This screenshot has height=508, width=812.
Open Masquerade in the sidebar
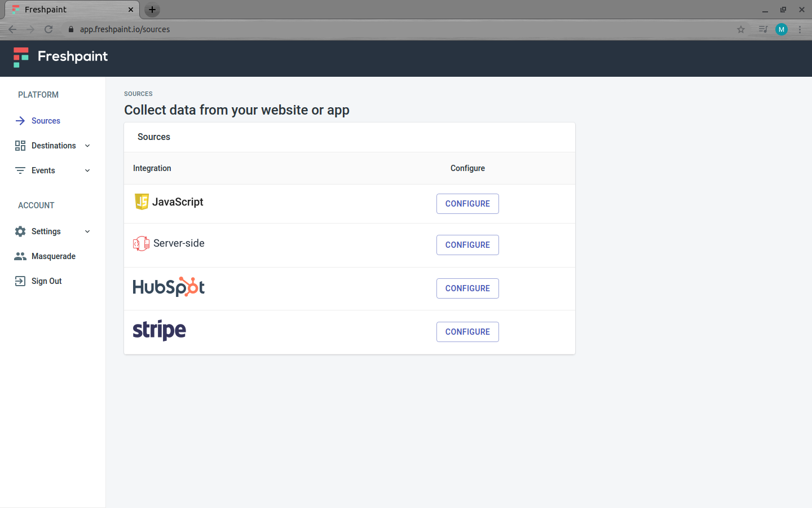[x=54, y=256]
